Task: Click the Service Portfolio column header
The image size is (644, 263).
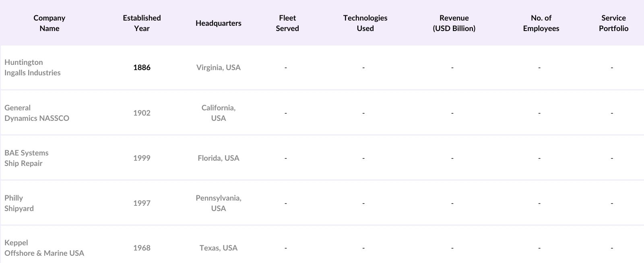Action: pyautogui.click(x=613, y=23)
